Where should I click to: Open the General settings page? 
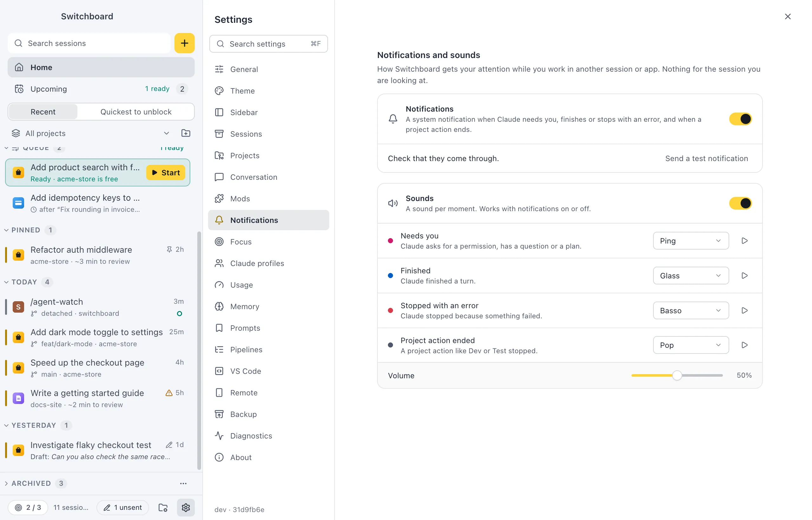269,69
